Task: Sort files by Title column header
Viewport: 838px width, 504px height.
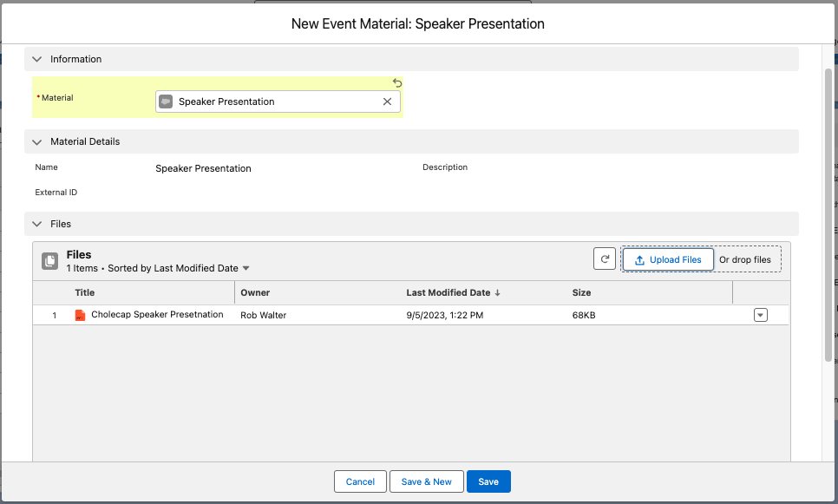Action: click(x=85, y=293)
